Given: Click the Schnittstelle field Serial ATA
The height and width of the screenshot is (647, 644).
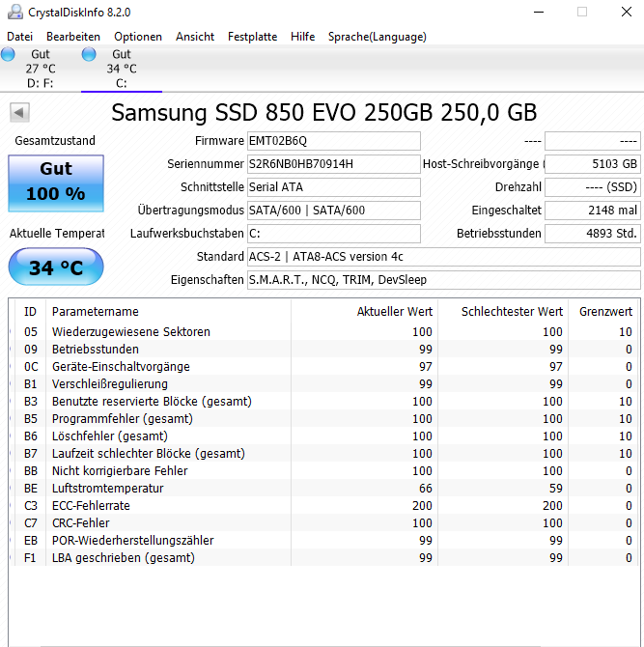Looking at the screenshot, I should [x=334, y=187].
